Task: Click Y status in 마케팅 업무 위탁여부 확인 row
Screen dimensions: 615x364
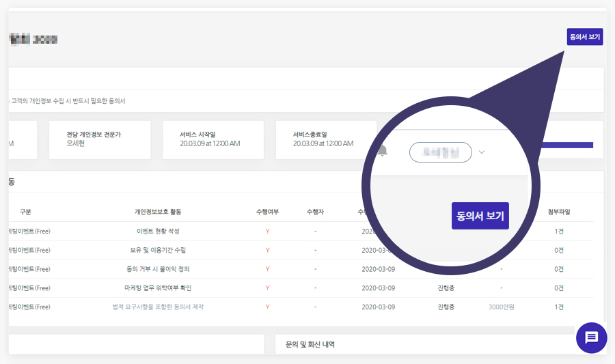Action: 267,288
